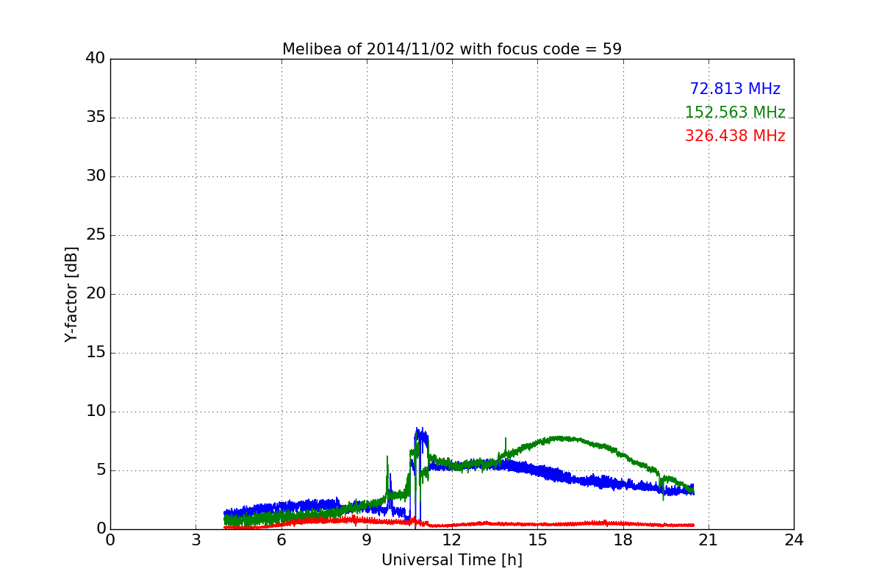Click the x-axis tick label '21'
The height and width of the screenshot is (588, 882).
click(709, 540)
